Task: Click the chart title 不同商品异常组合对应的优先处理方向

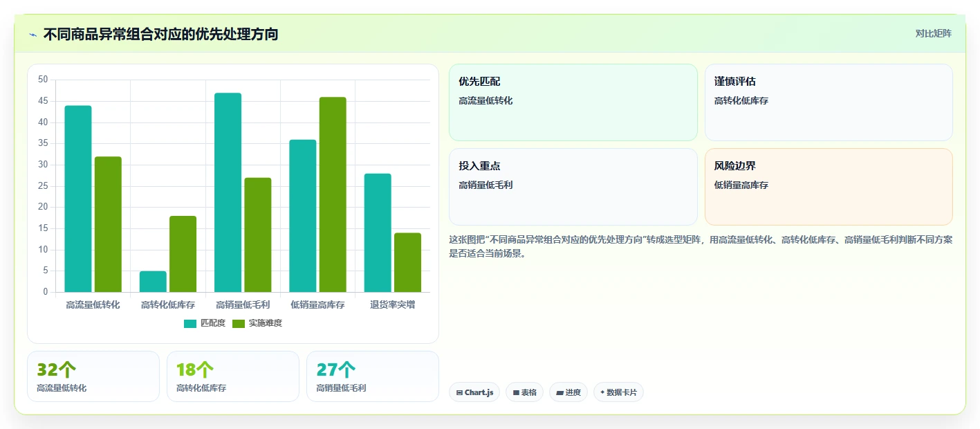Action: tap(160, 34)
